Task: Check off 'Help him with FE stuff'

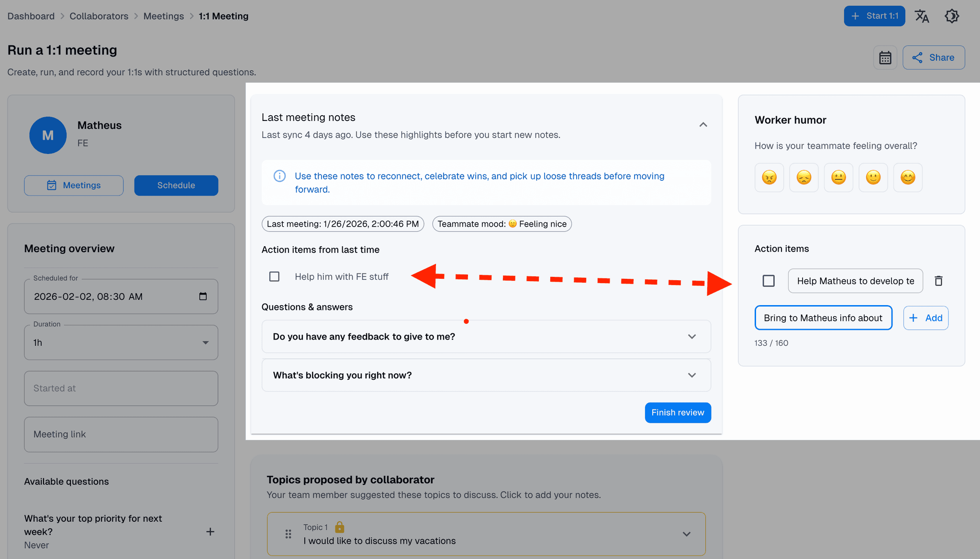Action: pos(274,276)
